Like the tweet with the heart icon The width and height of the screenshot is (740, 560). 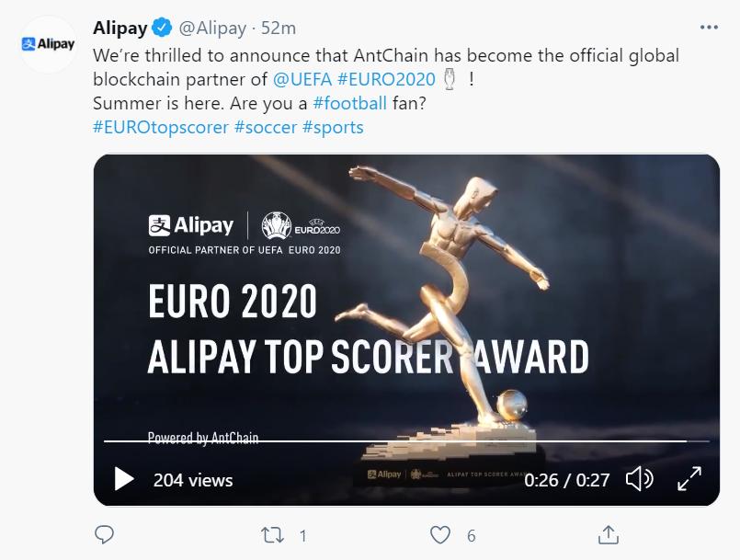tap(441, 534)
